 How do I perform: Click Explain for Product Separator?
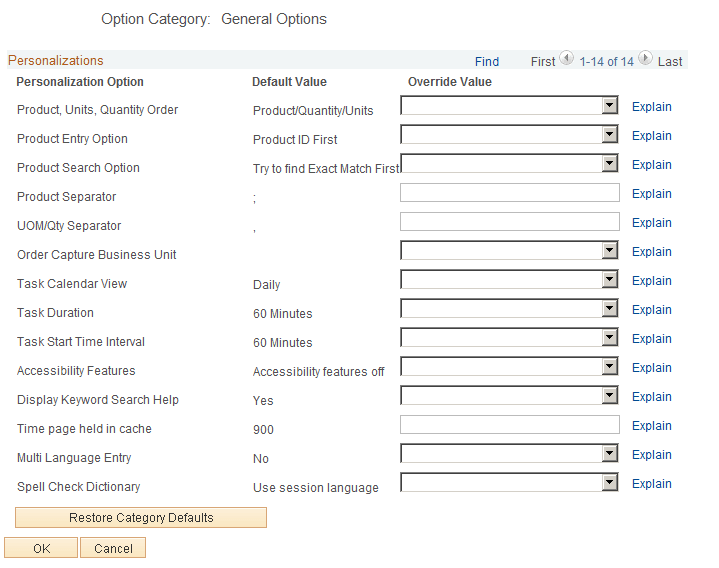tap(652, 193)
